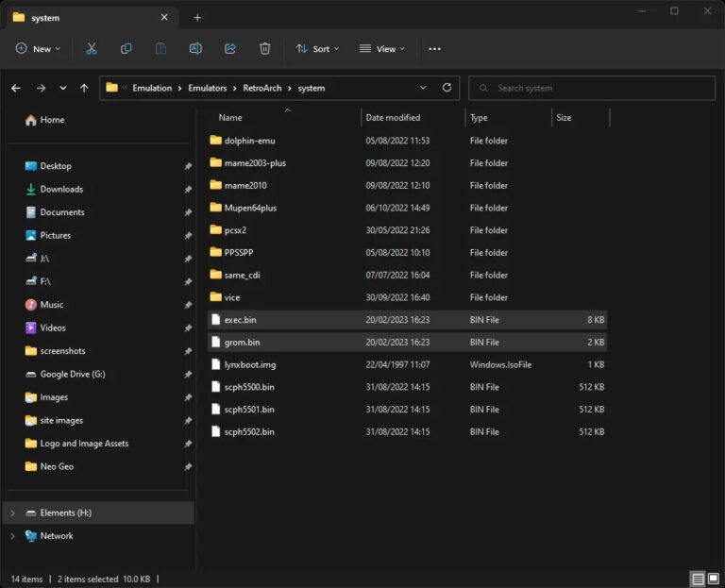The width and height of the screenshot is (725, 588).
Task: Select the scph5501.bin file
Action: pyautogui.click(x=249, y=410)
